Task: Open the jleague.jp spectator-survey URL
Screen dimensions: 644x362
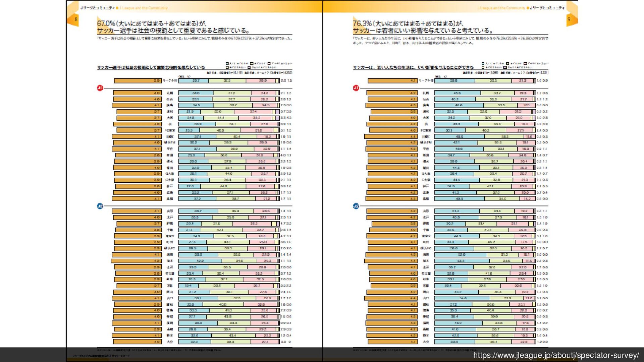Action: tap(556, 355)
